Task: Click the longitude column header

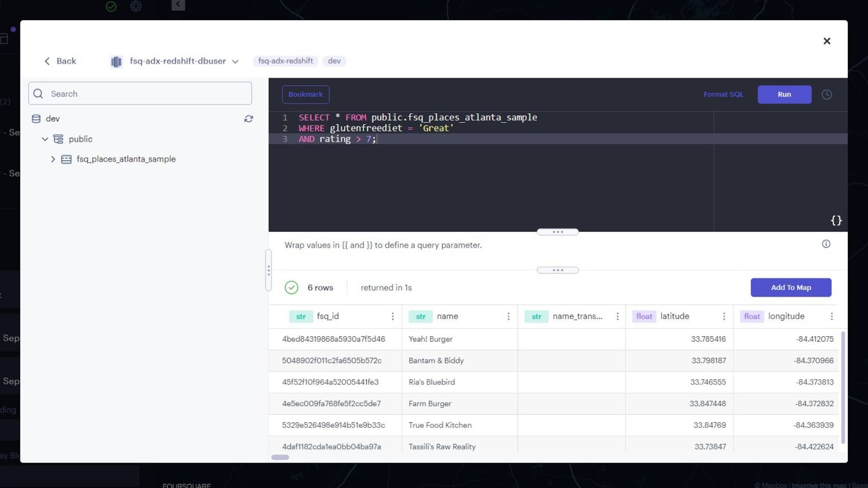Action: [786, 316]
